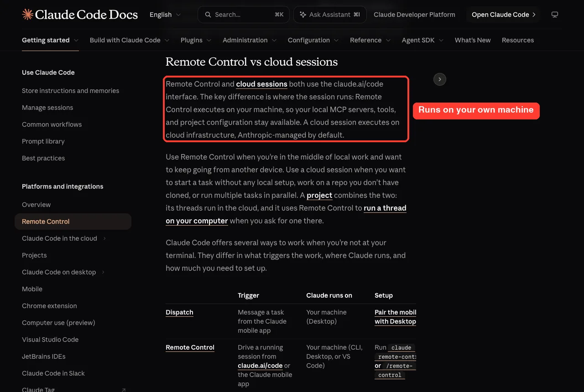584x392 pixels.
Task: Go to Manage sessions in the sidebar
Action: tap(47, 108)
